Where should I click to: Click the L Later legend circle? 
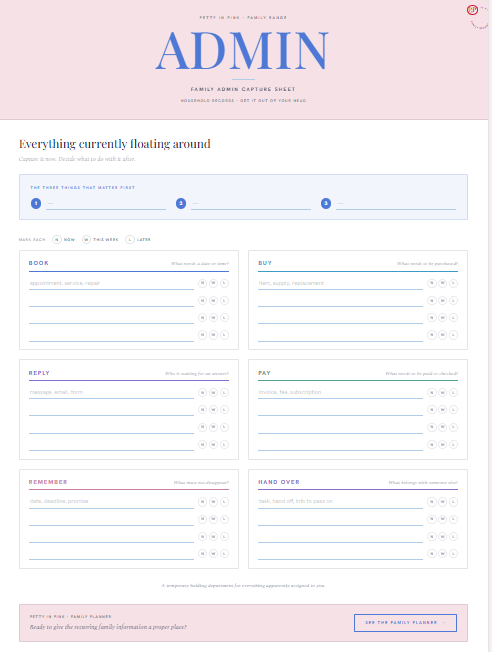[x=130, y=240]
